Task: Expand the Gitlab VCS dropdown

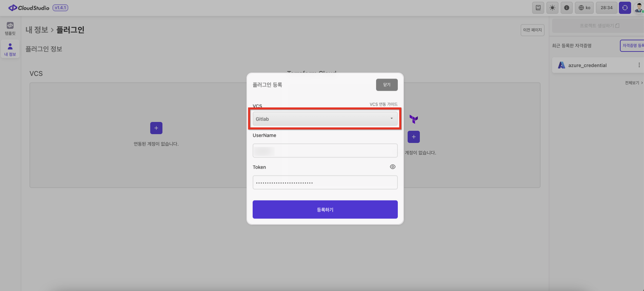Action: click(325, 119)
